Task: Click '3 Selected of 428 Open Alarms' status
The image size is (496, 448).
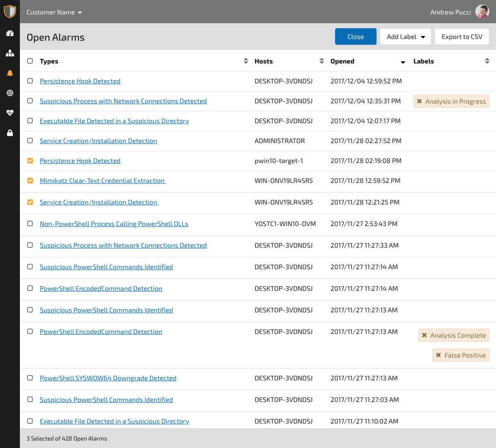Action: pos(67,438)
